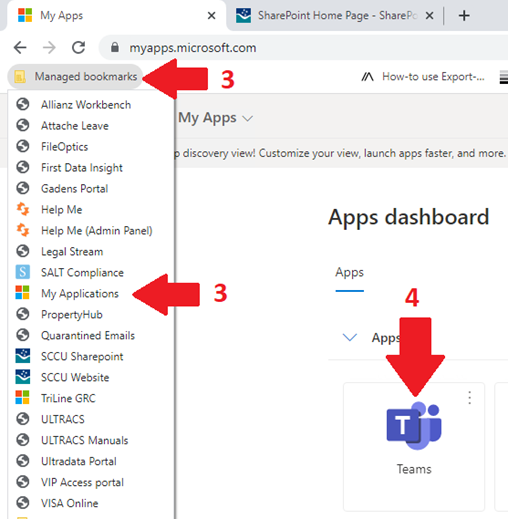Click the browser forward arrow
Image resolution: width=508 pixels, height=519 pixels.
point(49,48)
